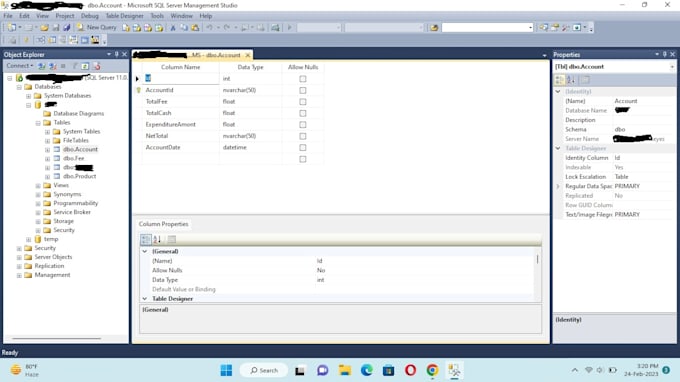Click the nvarchar(50) data type of AccountId
The image size is (680, 382).
coord(239,90)
